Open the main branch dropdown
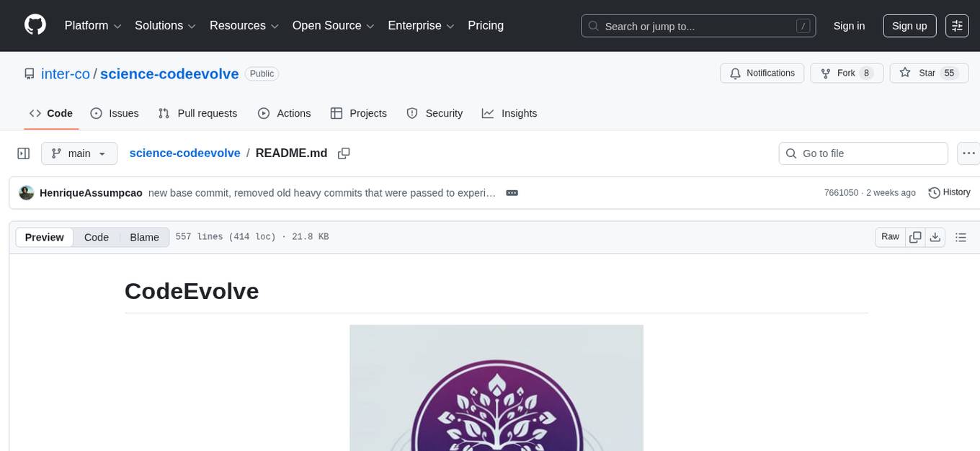This screenshot has height=451, width=980. [79, 153]
